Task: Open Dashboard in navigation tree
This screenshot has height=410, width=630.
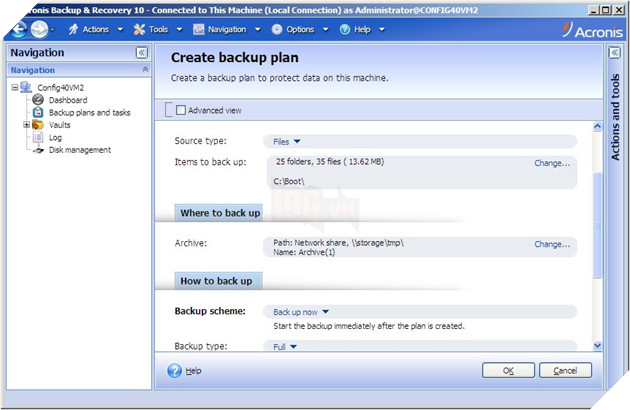Action: click(68, 100)
